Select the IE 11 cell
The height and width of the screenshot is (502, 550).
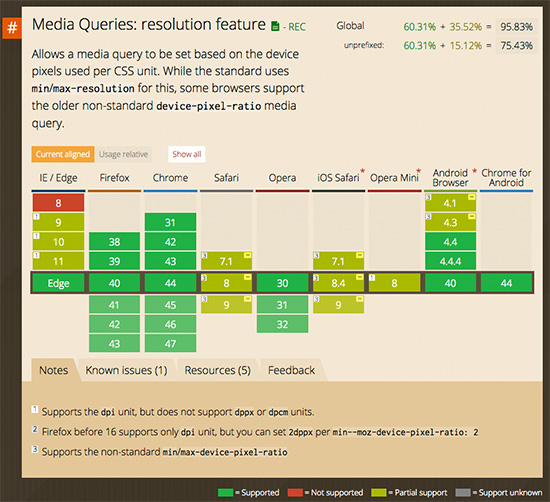(x=58, y=261)
